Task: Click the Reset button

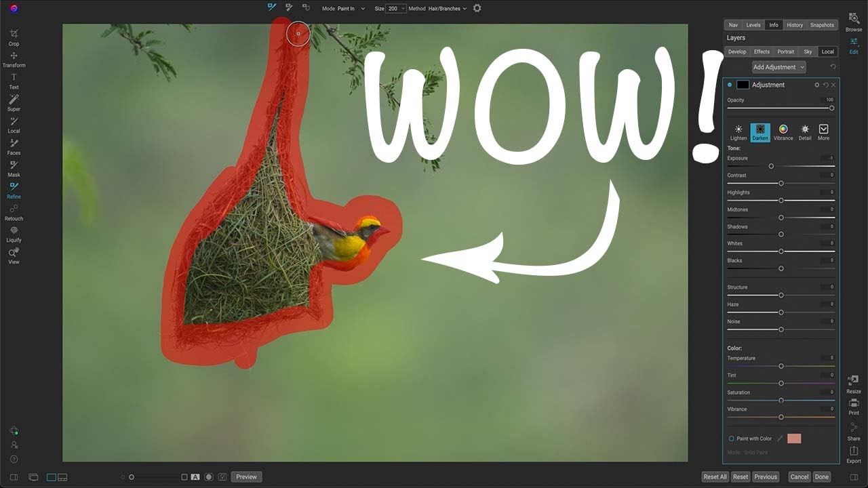Action: (741, 477)
